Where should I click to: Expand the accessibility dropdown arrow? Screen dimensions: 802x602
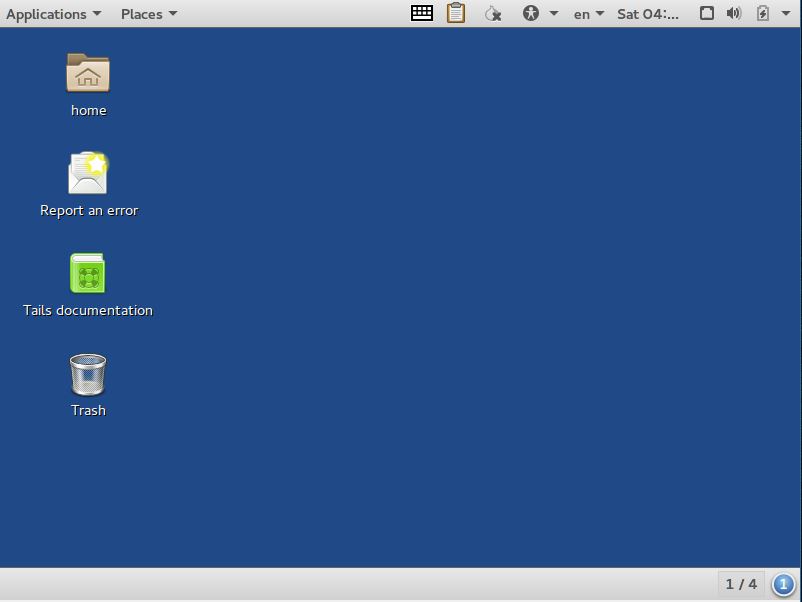coord(554,13)
